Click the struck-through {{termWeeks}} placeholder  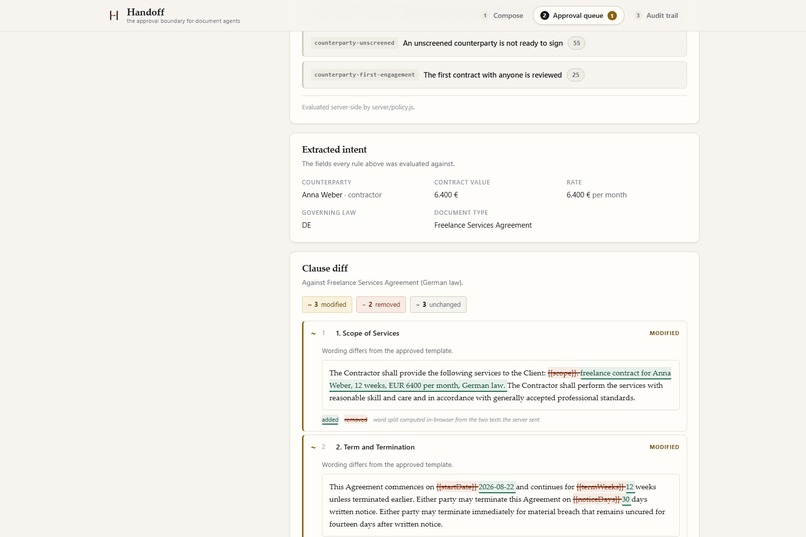[600, 487]
